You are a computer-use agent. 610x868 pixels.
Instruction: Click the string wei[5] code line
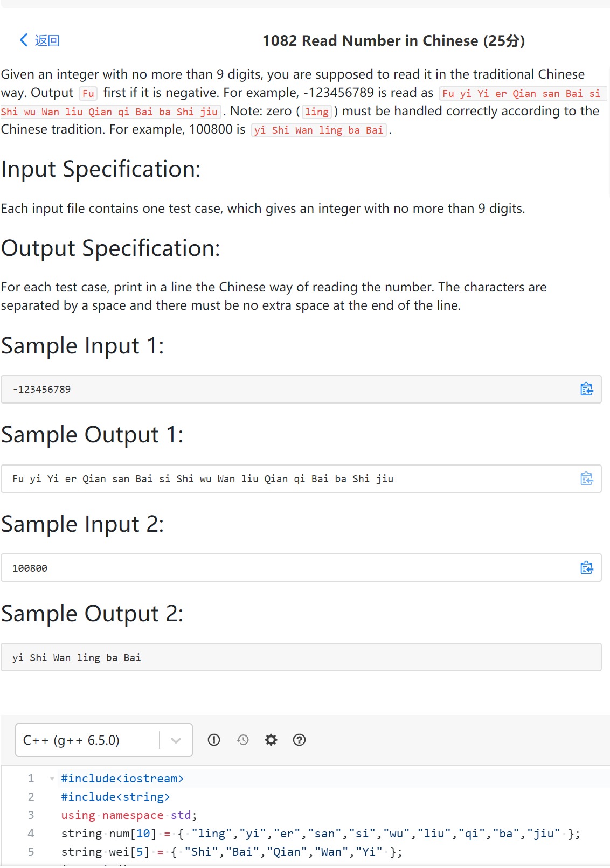232,852
